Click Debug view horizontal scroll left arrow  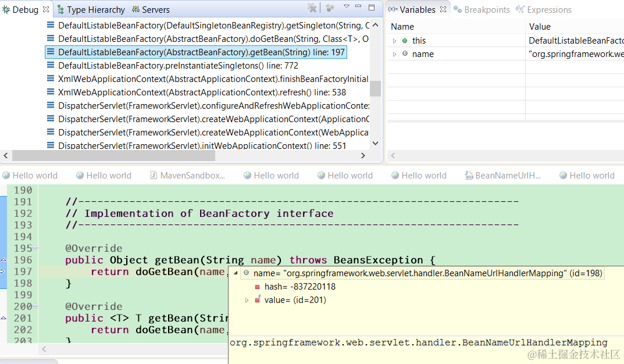pyautogui.click(x=6, y=156)
